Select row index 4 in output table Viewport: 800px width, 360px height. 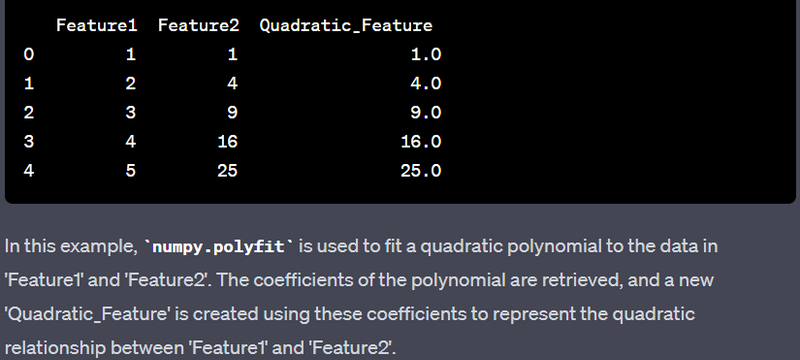(x=29, y=170)
